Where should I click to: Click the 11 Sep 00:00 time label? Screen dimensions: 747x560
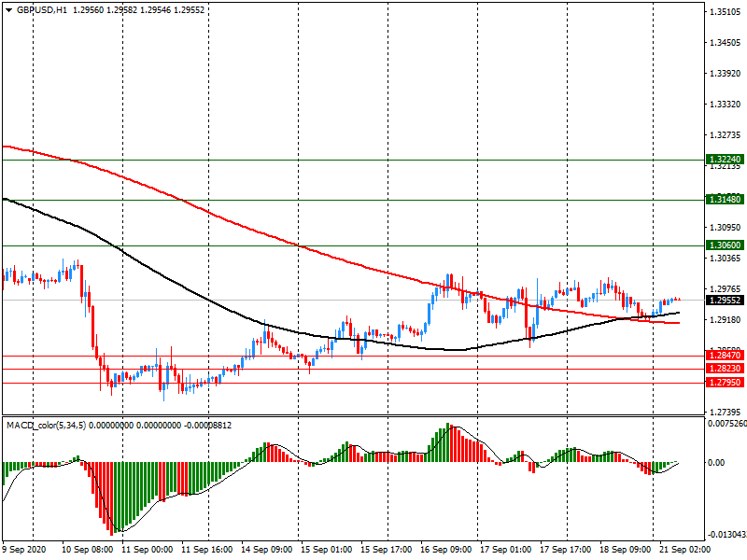click(x=148, y=550)
